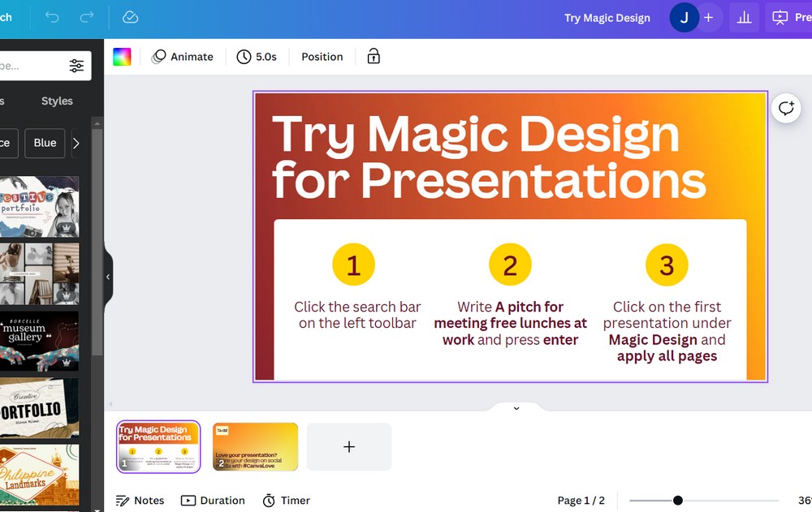Collapse the page thumbnails strip with the down chevron

[516, 408]
